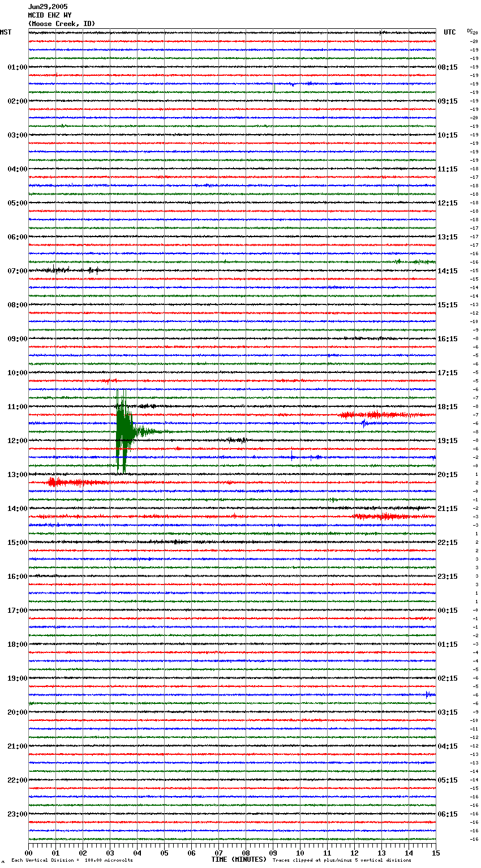
Task: Select the 18:00 MST row label
Action: point(18,644)
